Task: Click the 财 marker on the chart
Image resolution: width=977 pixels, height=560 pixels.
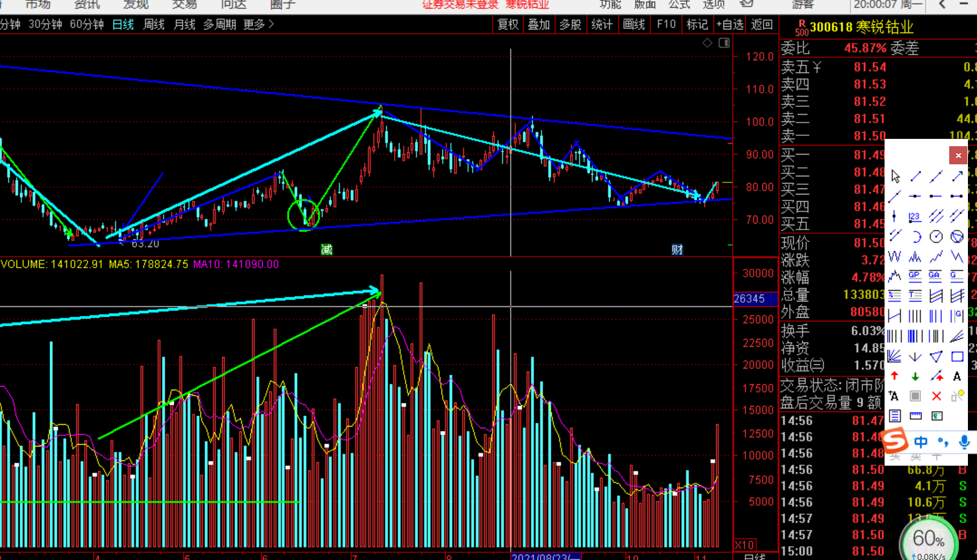Action: coord(677,249)
